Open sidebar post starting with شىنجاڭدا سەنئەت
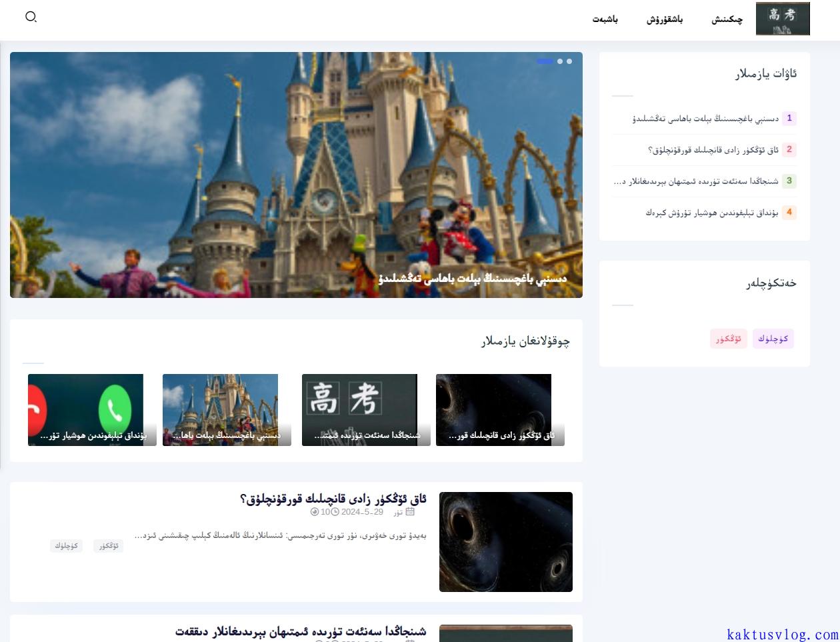 (x=695, y=181)
